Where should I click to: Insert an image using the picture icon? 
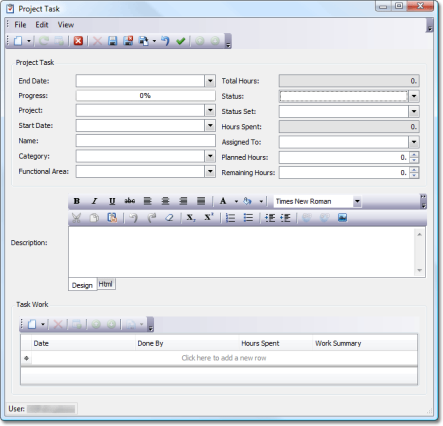point(342,218)
